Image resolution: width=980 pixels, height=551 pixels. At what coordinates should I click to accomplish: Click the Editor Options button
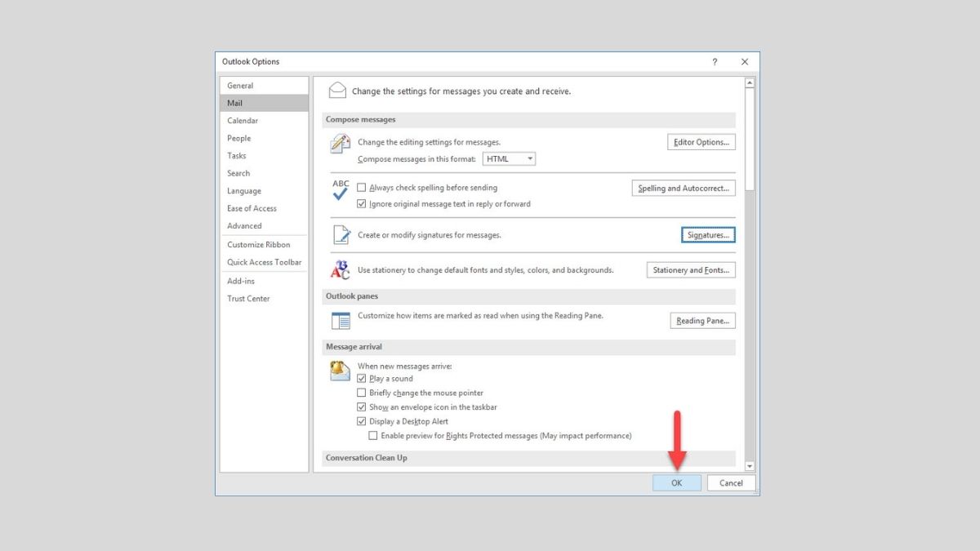702,142
